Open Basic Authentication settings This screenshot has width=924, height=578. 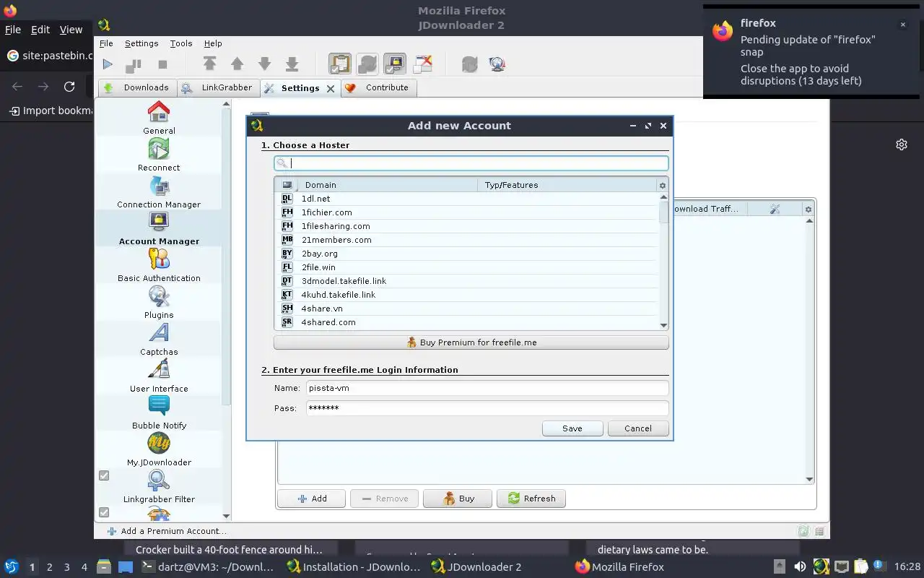tap(159, 265)
